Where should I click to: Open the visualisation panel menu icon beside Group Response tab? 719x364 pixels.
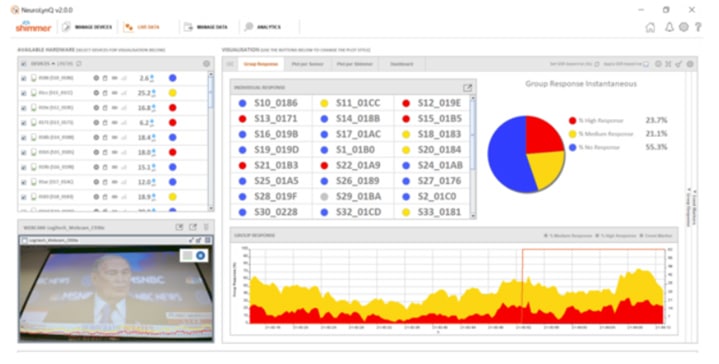coord(230,64)
